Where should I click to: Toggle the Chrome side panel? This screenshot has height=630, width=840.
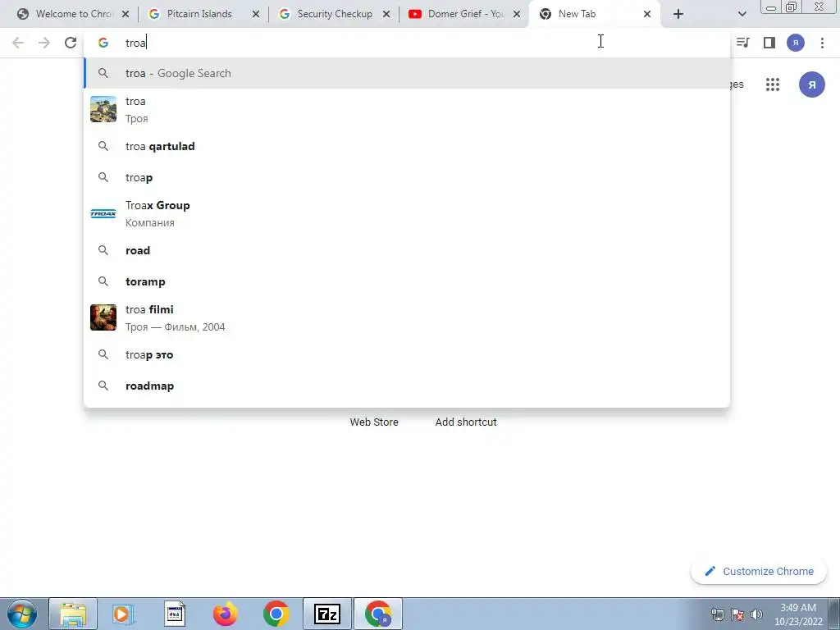click(769, 43)
